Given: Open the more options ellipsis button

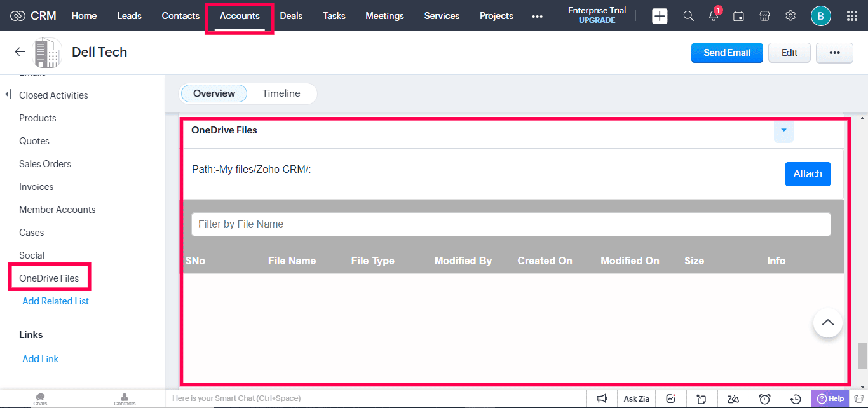Looking at the screenshot, I should point(834,53).
